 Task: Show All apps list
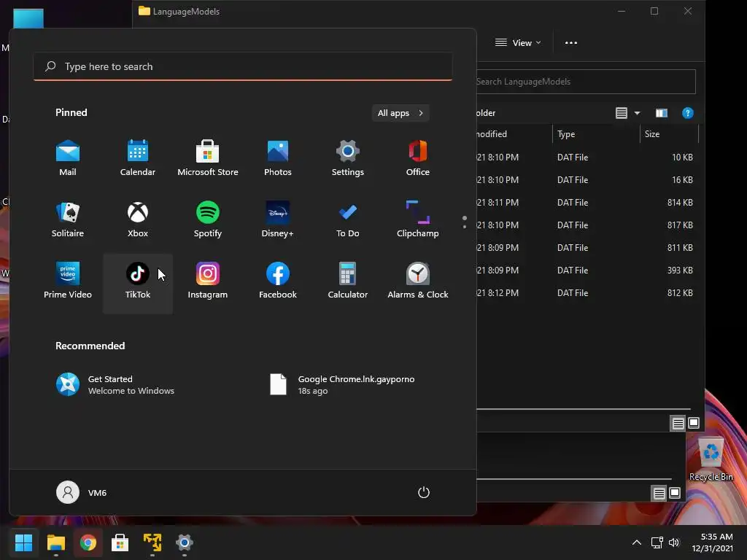point(400,113)
